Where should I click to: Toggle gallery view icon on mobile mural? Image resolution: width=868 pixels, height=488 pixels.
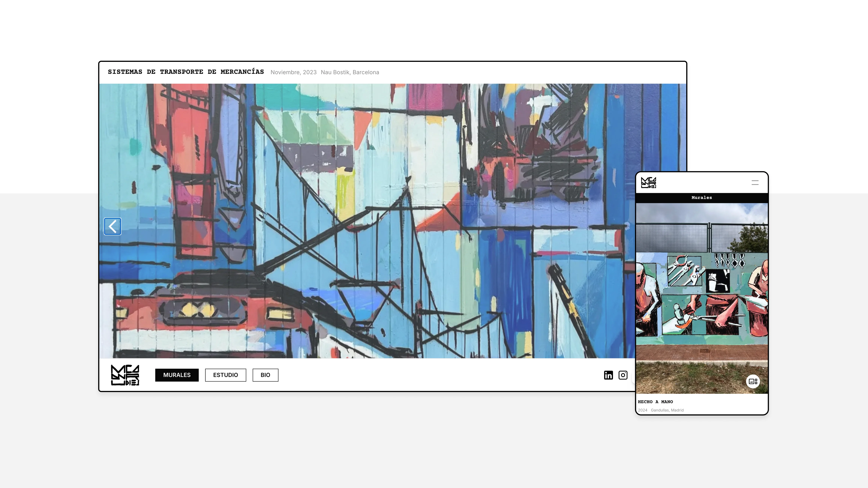coord(753,382)
